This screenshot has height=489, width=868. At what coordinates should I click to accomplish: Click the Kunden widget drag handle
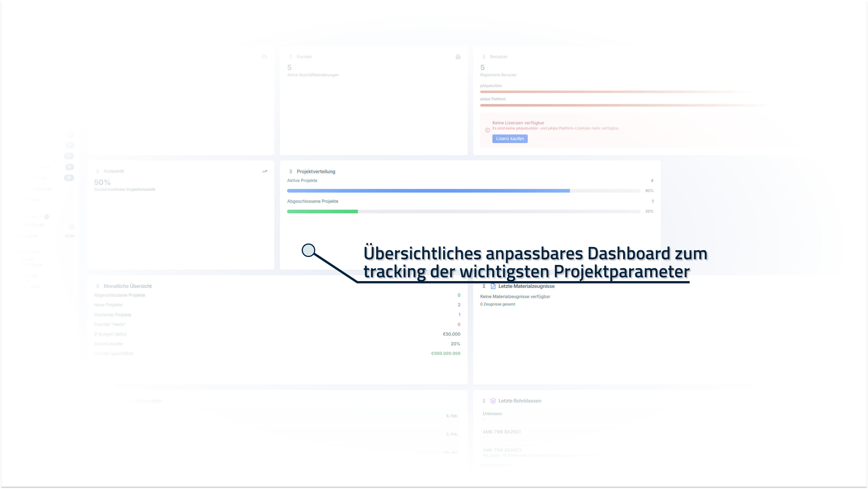[x=291, y=57]
